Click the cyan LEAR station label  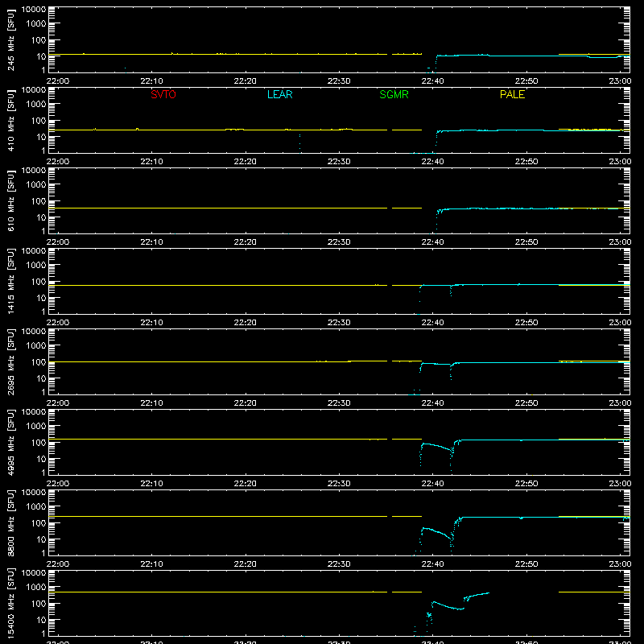click(x=279, y=94)
